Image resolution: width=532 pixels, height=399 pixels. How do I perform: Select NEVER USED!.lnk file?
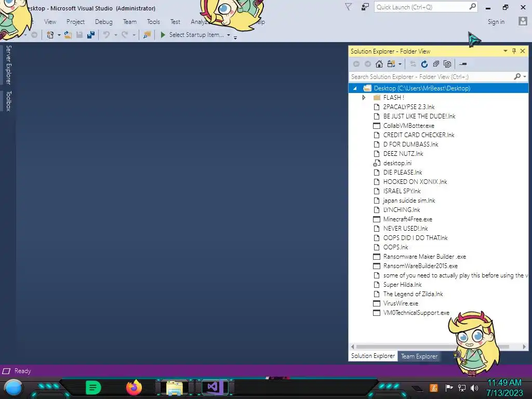(405, 229)
